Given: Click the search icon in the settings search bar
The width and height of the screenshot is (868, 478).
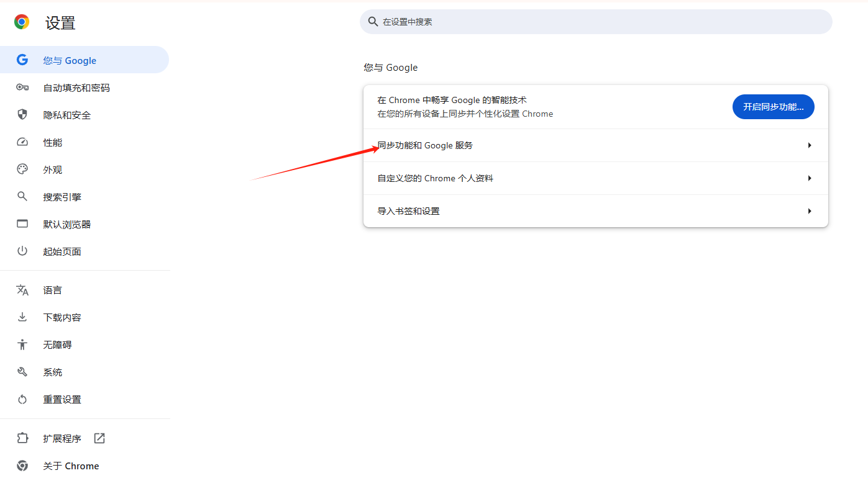Looking at the screenshot, I should click(x=373, y=22).
